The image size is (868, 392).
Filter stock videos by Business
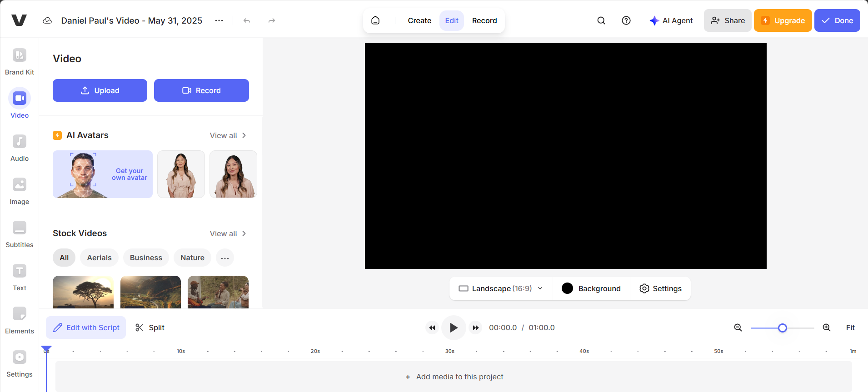click(146, 258)
